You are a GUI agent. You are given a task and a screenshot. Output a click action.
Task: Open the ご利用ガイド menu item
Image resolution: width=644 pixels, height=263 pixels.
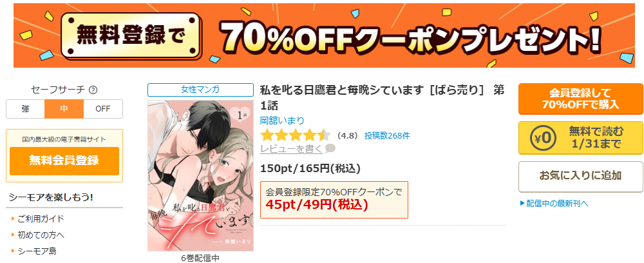(x=41, y=219)
